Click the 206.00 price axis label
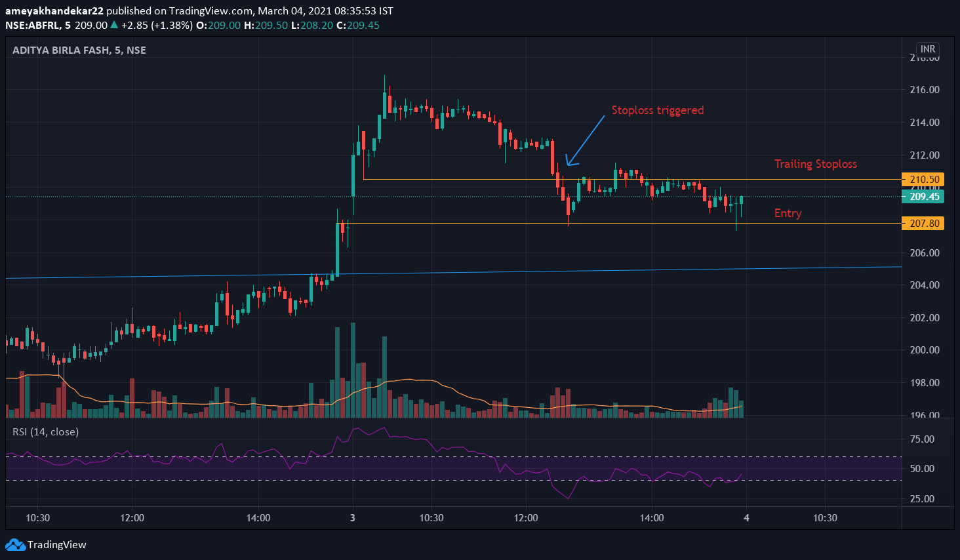 tap(925, 253)
